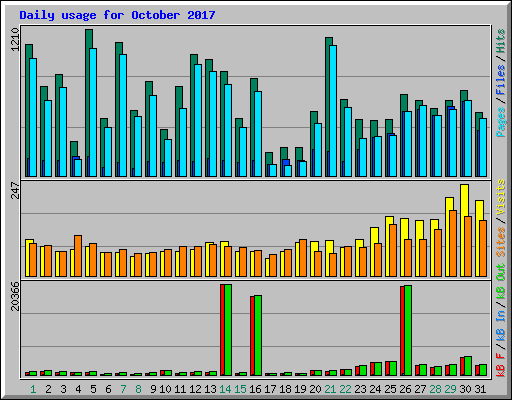This screenshot has width=512, height=400.
Task: Click day 4 on the axis
Action: pos(78,389)
